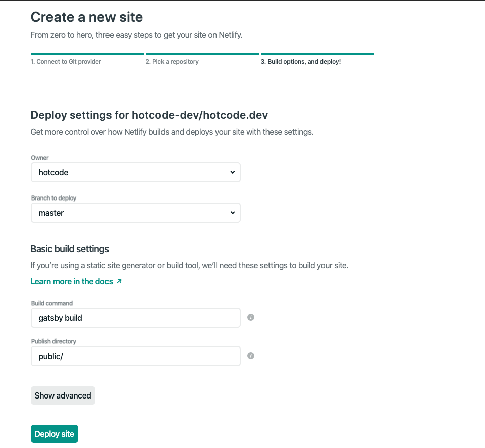
Task: Click the progress bar above Pick a repository
Action: tap(202, 54)
